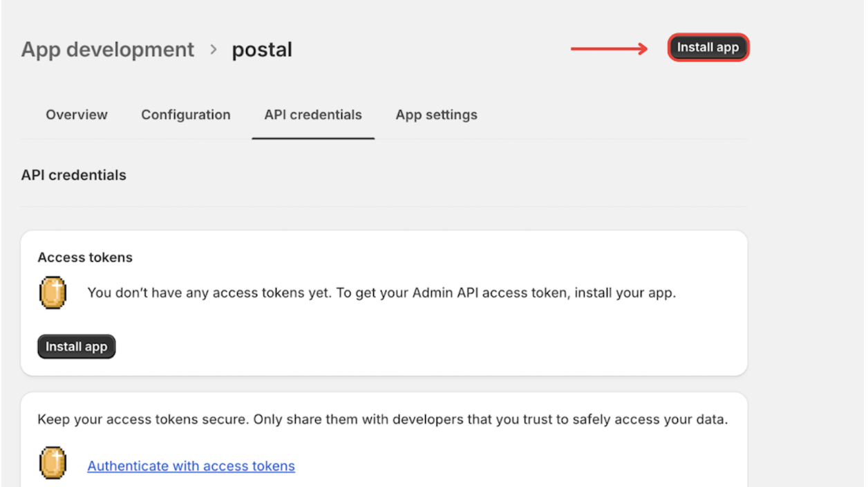
Task: Switch to the Overview tab
Action: coord(77,115)
